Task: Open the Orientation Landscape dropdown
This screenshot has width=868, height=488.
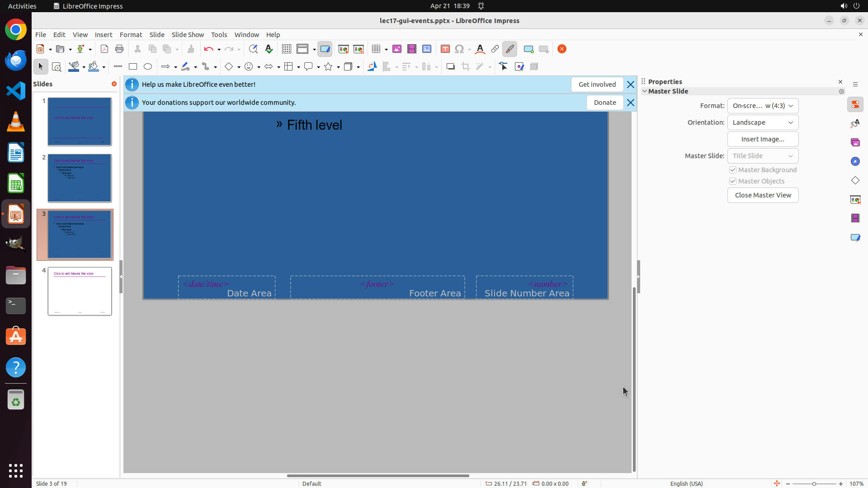Action: [763, 122]
